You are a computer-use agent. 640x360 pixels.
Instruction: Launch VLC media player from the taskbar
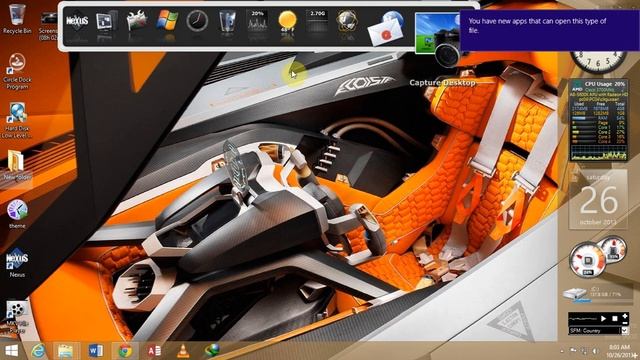183,351
